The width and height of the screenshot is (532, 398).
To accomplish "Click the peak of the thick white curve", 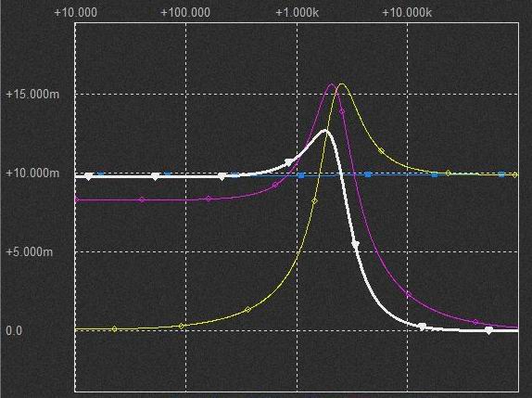I will tap(324, 131).
